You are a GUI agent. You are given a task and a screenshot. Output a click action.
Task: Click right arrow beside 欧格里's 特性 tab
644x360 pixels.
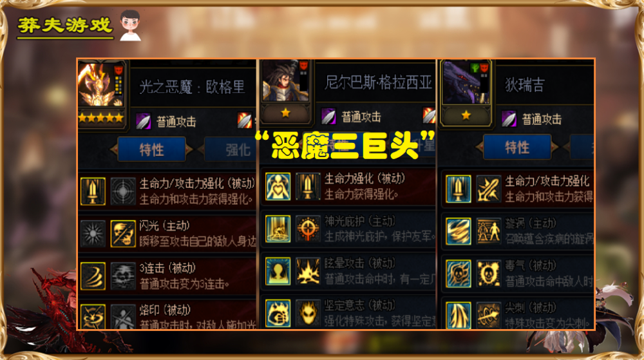pyautogui.click(x=189, y=149)
